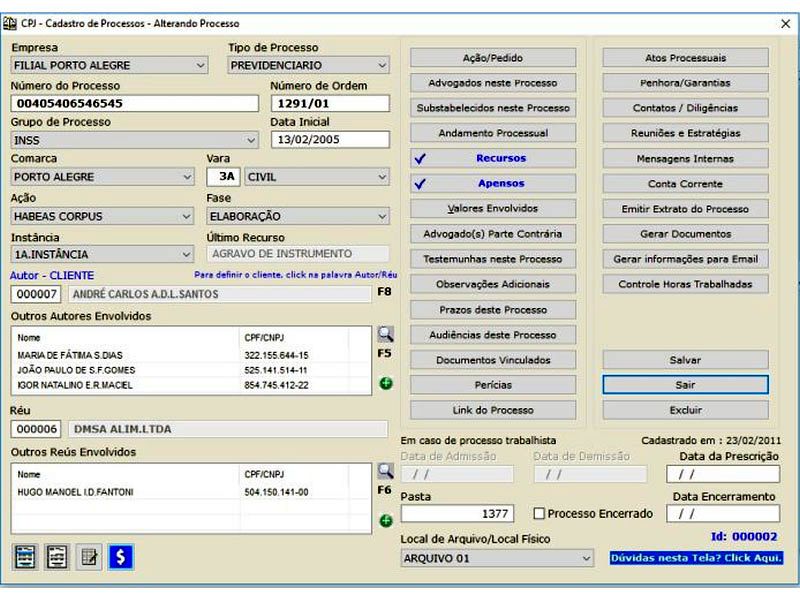Click green plus icon to add another author
The image size is (800, 600).
point(386,383)
